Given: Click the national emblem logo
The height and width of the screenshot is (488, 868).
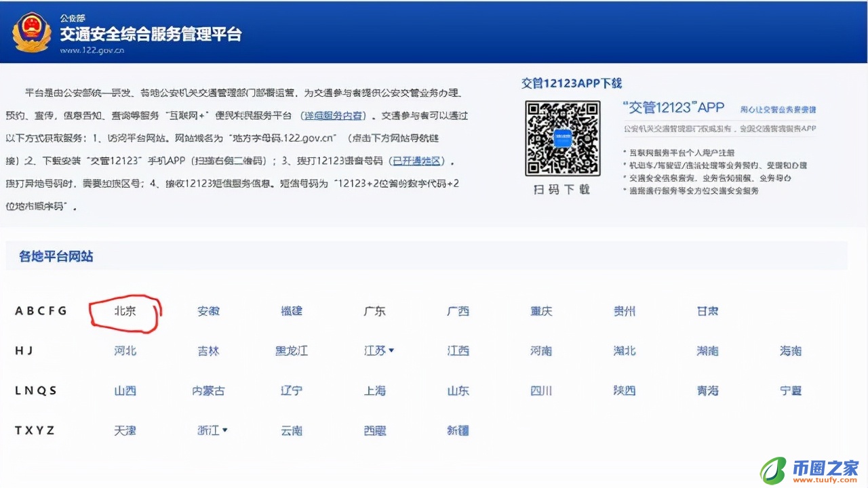Looking at the screenshot, I should pyautogui.click(x=32, y=31).
